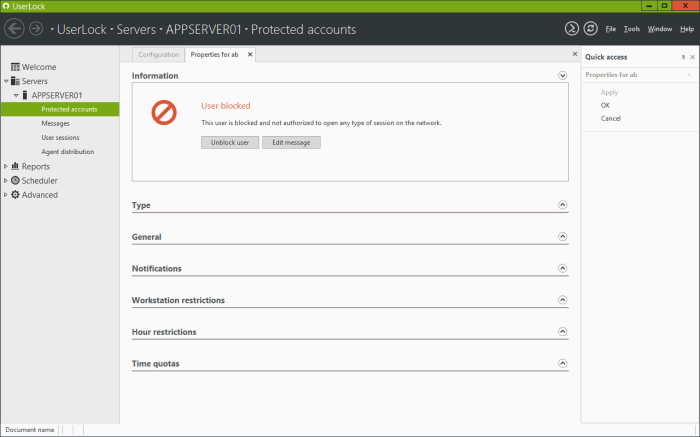This screenshot has height=437, width=700.
Task: Click the refresh icon in header
Action: pos(590,29)
